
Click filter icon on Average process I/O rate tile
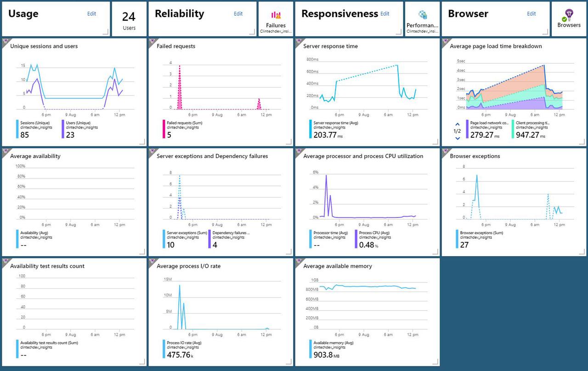[152, 261]
